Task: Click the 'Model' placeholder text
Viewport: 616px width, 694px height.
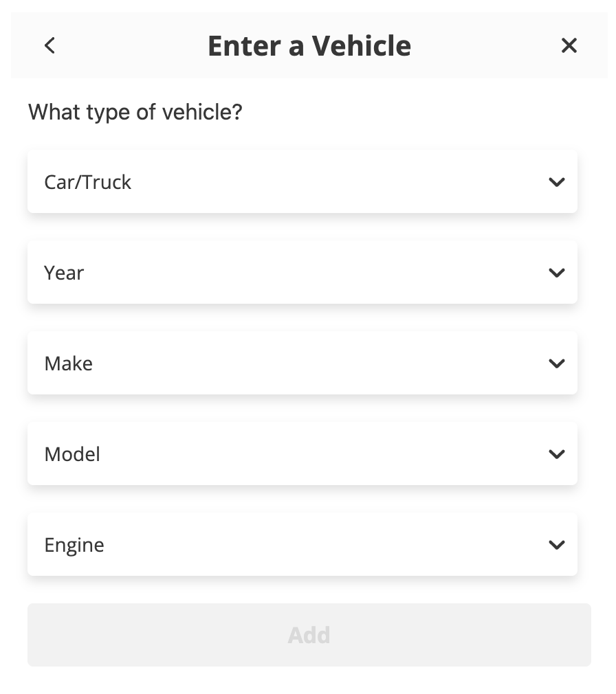Action: click(x=72, y=454)
